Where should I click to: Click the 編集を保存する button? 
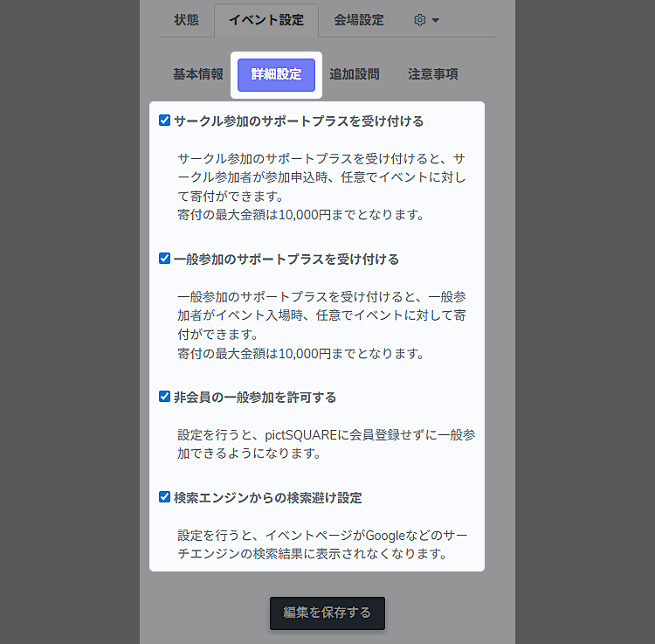[x=327, y=613]
